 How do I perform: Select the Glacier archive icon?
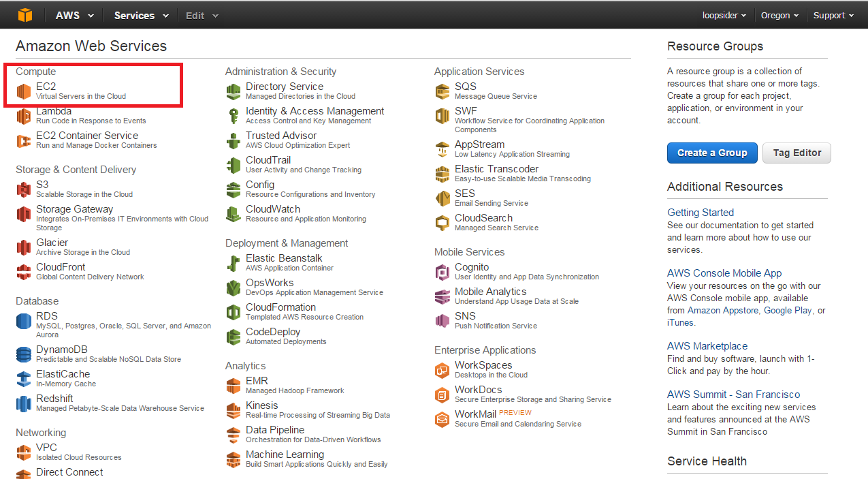24,247
